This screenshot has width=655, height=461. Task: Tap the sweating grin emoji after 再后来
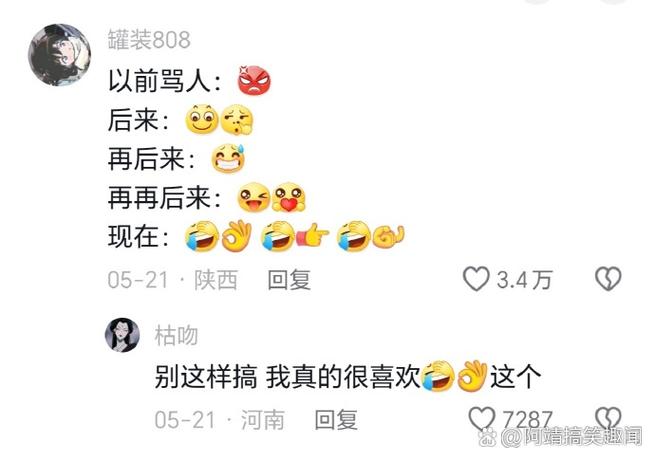click(x=228, y=159)
